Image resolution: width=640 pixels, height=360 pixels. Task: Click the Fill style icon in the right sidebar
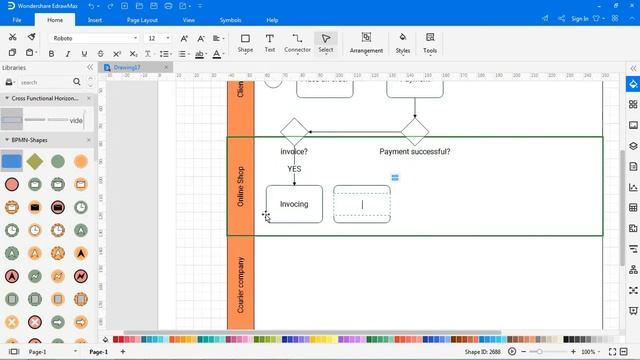633,84
